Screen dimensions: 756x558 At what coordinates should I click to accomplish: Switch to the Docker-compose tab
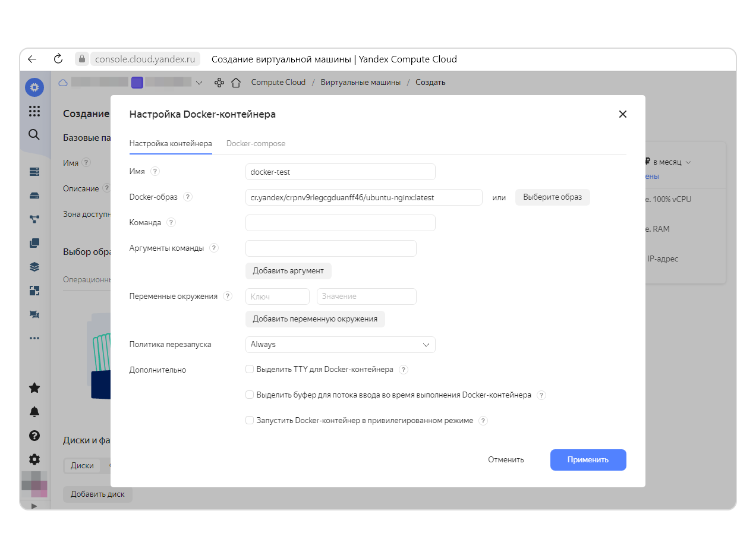256,143
